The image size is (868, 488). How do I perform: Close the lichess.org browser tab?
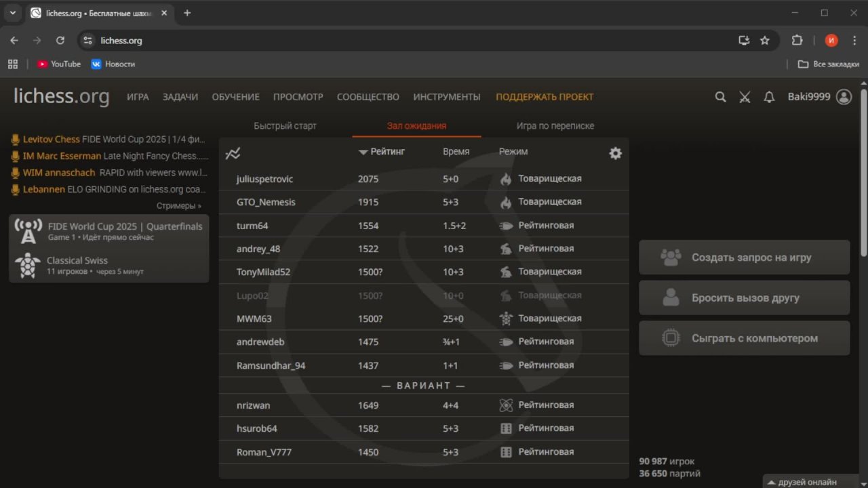pyautogui.click(x=164, y=13)
